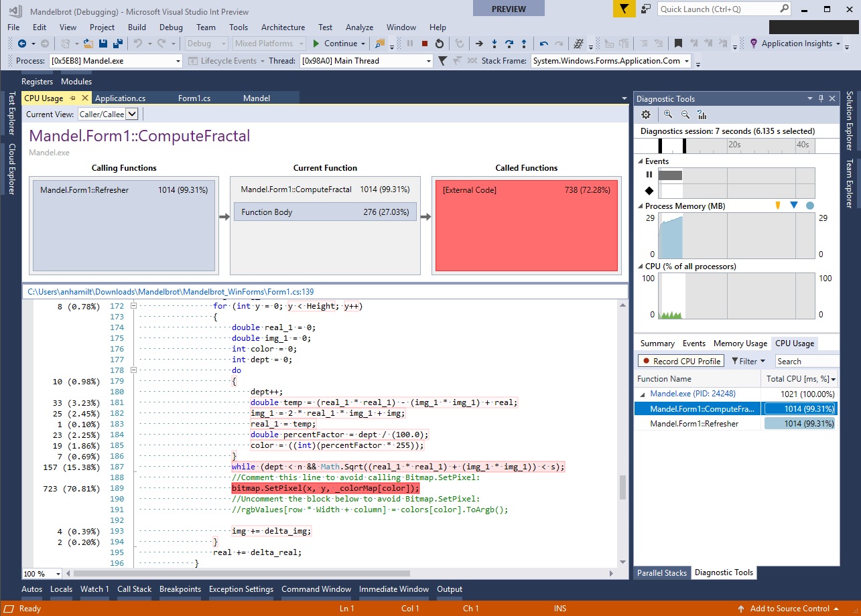Toggle Record CPU Profile

[680, 361]
